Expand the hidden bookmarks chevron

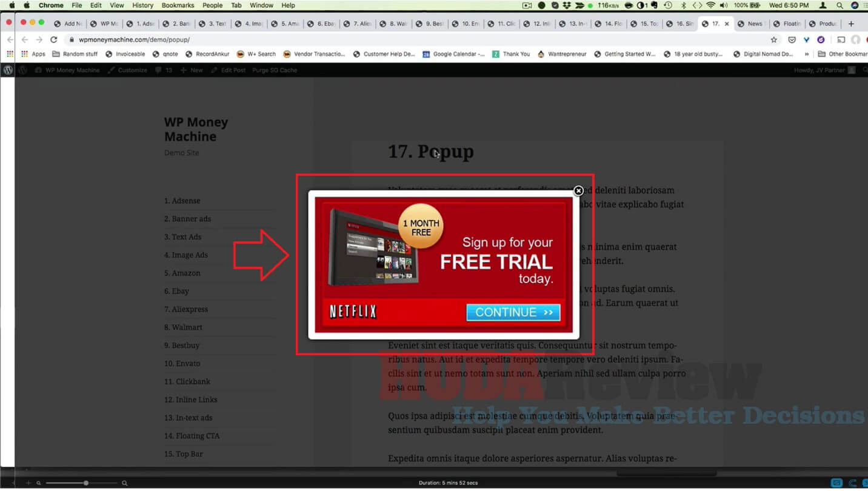tap(807, 54)
